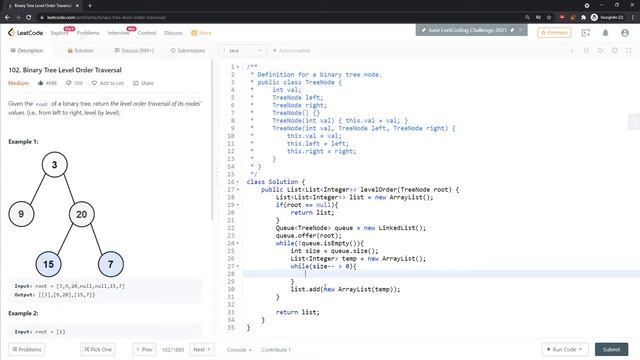Image resolution: width=640 pixels, height=360 pixels.
Task: Open the Contribute link
Action: [276, 350]
